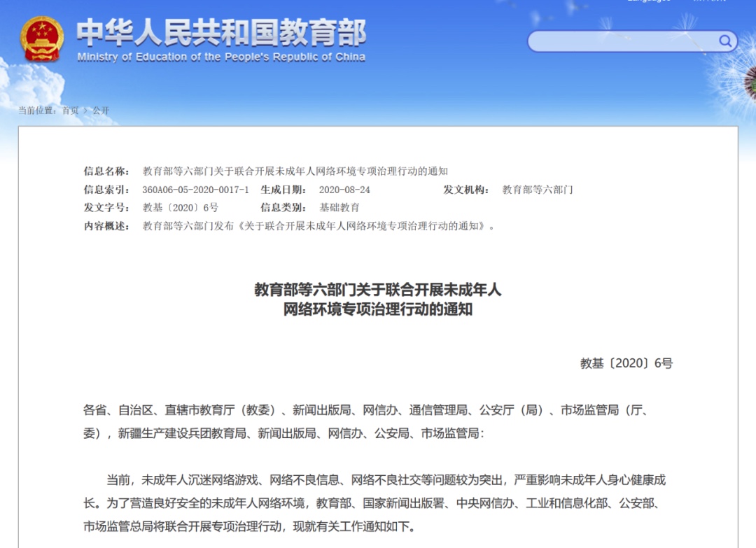This screenshot has height=548, width=756.
Task: Open the 公开 breadcrumb link
Action: 101,111
